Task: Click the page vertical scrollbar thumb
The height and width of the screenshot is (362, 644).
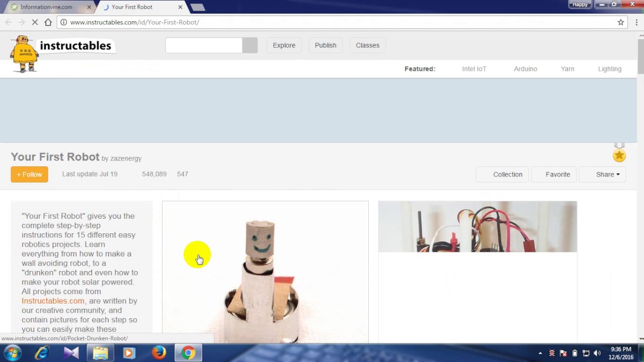Action: 640,57
